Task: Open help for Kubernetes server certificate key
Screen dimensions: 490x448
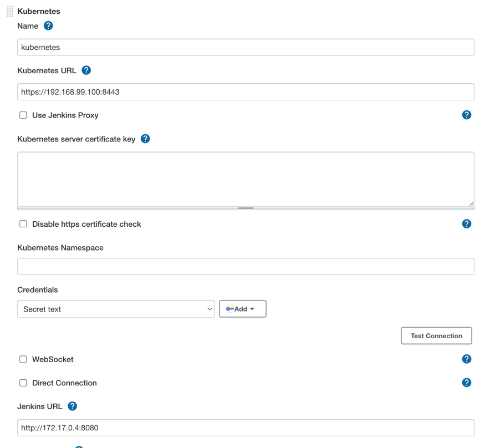Action: pos(145,139)
